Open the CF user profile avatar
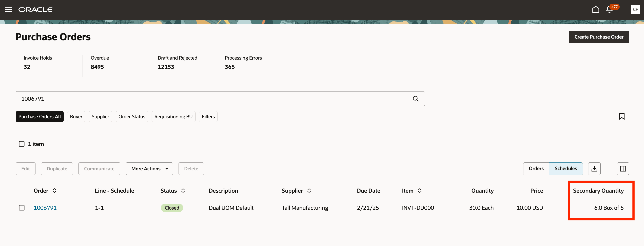The image size is (644, 246). pyautogui.click(x=635, y=9)
